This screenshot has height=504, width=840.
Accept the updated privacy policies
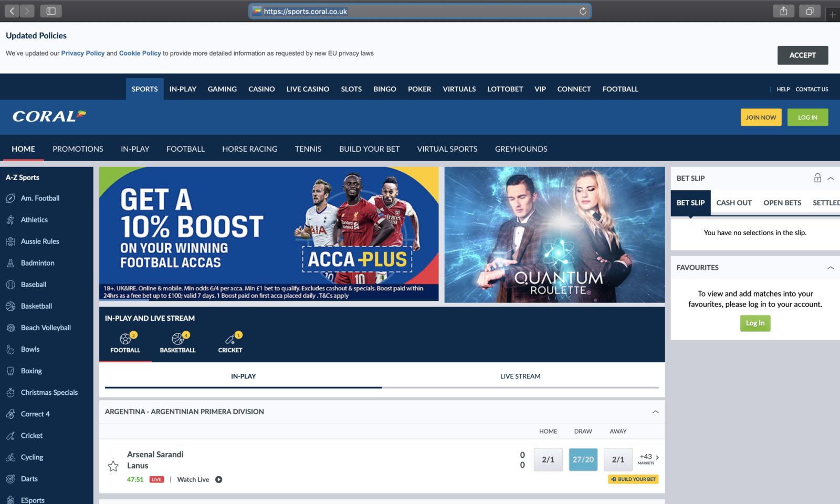coord(803,55)
